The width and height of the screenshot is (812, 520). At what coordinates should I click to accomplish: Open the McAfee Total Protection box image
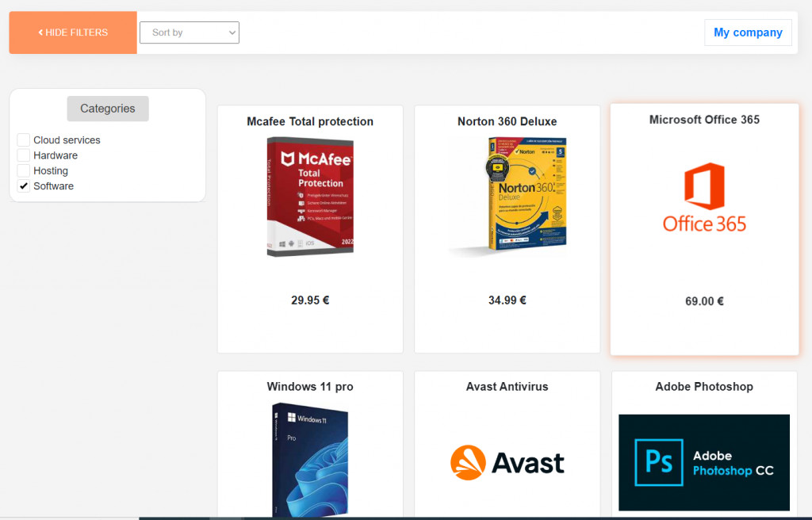310,197
